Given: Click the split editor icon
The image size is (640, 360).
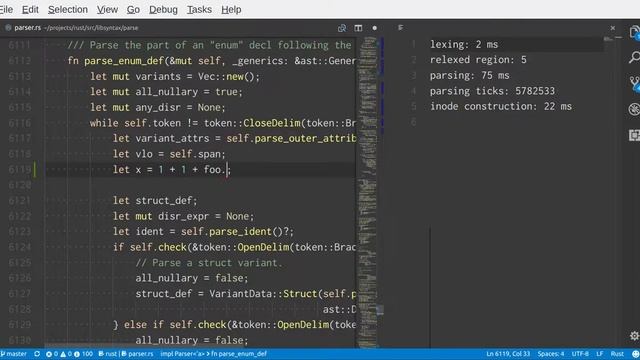Looking at the screenshot, I should 358,28.
